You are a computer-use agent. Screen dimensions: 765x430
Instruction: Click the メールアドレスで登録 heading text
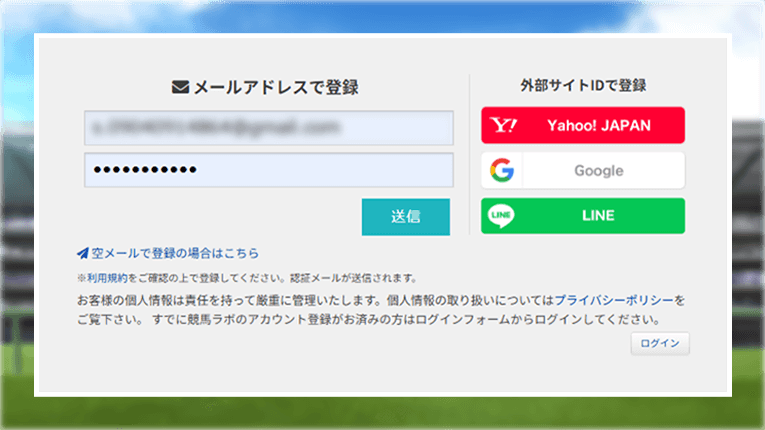coord(276,87)
